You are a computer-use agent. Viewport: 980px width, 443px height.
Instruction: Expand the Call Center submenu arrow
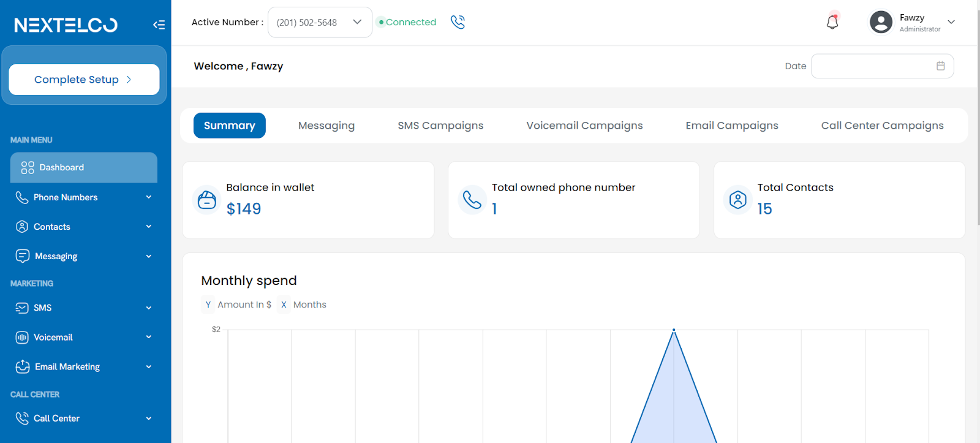click(149, 418)
